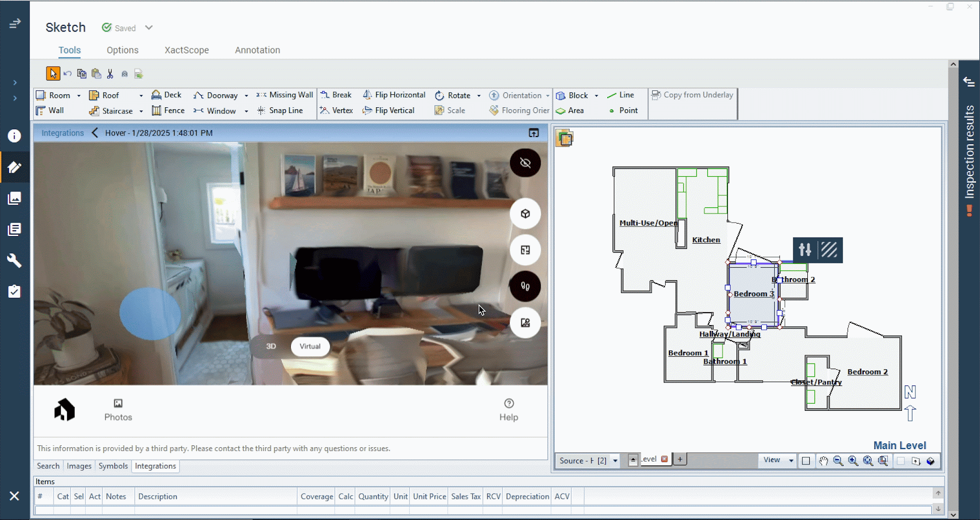The image size is (980, 520).
Task: Click Flip Horizontal
Action: [x=394, y=95]
